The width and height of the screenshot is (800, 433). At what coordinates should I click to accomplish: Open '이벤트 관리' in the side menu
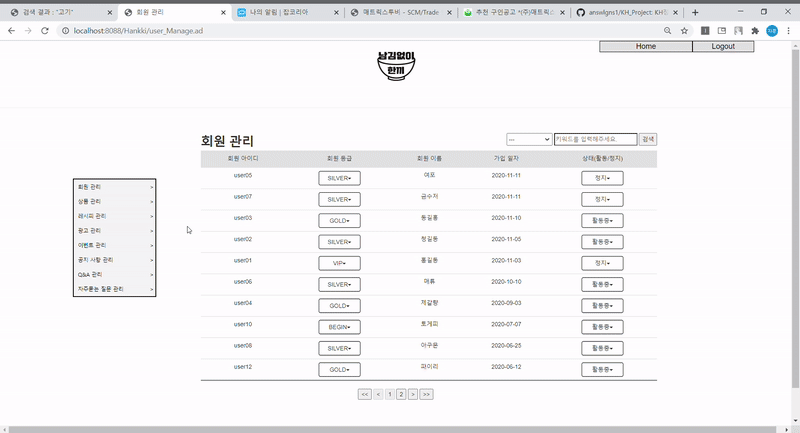click(x=115, y=245)
